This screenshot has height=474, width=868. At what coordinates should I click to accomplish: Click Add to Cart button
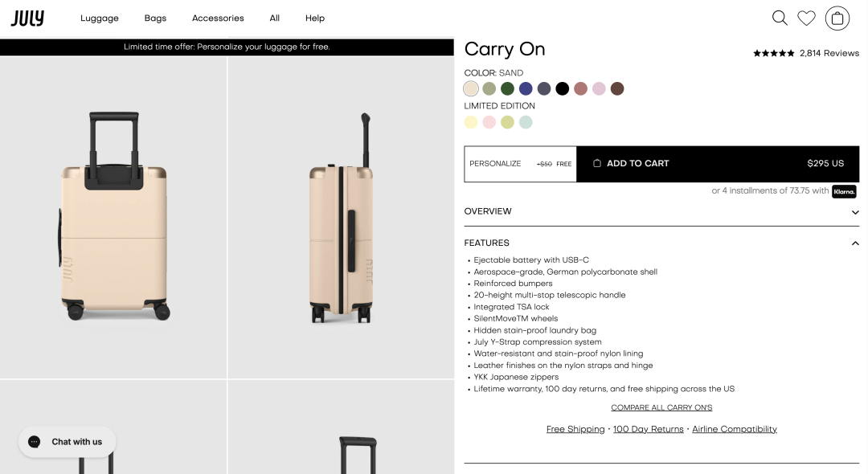point(718,164)
